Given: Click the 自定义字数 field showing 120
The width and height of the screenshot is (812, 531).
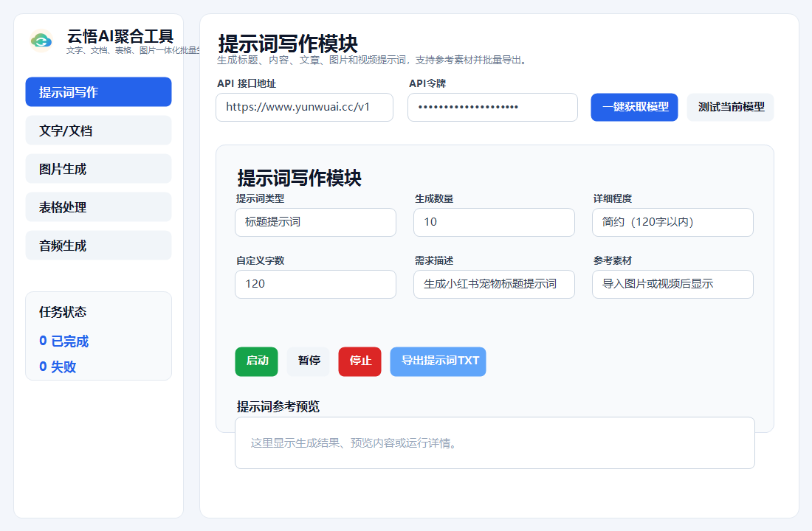Looking at the screenshot, I should [x=315, y=284].
